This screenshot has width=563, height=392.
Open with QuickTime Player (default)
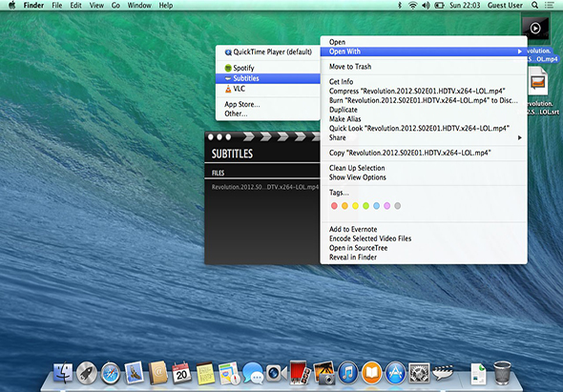point(268,52)
